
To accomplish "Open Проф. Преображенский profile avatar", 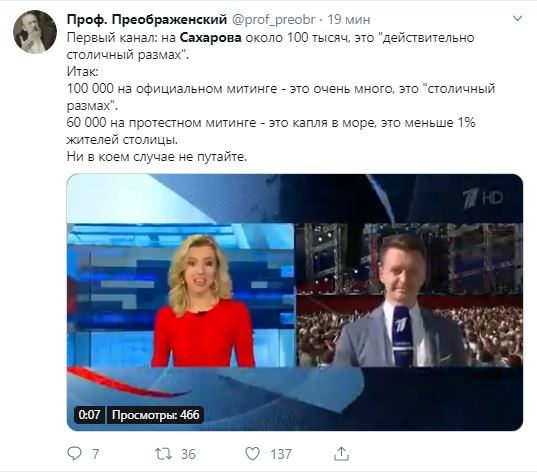I will coord(35,32).
